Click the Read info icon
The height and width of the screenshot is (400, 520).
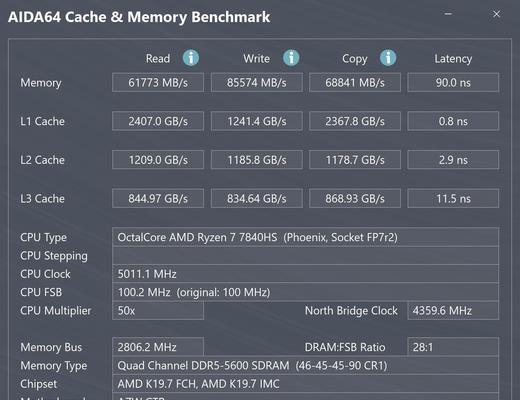191,58
